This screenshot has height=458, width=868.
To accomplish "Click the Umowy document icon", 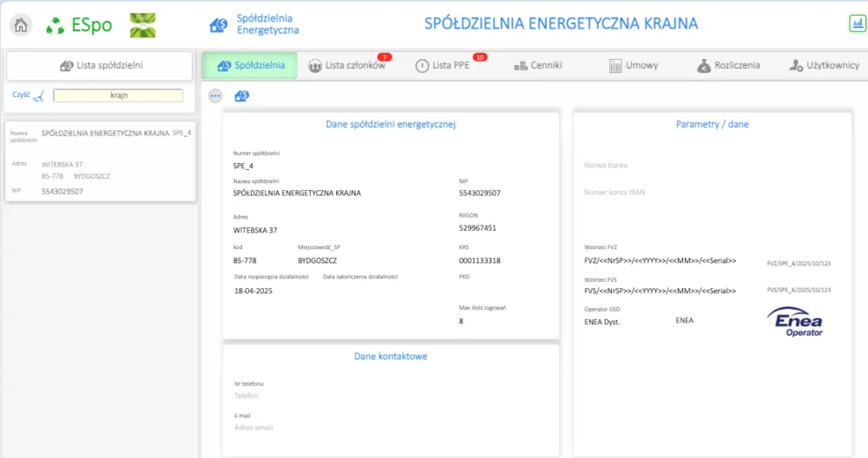I will tap(615, 66).
